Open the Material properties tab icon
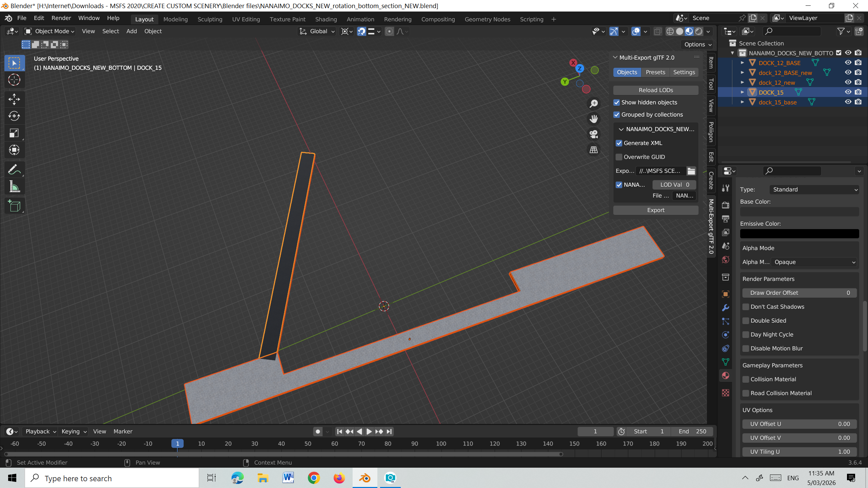868x488 pixels. coord(726,375)
